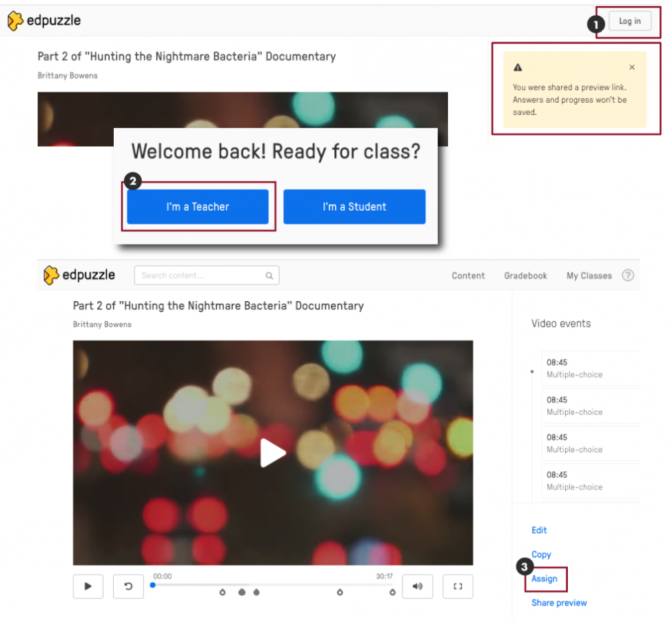Viewport: 672px width, 620px height.
Task: Select I'm a Teacher
Action: tap(198, 207)
